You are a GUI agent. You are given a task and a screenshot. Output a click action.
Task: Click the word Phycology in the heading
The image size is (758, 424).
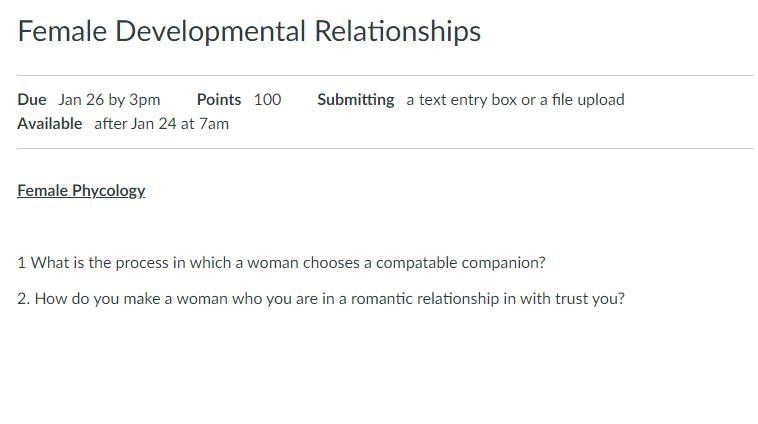(x=109, y=191)
